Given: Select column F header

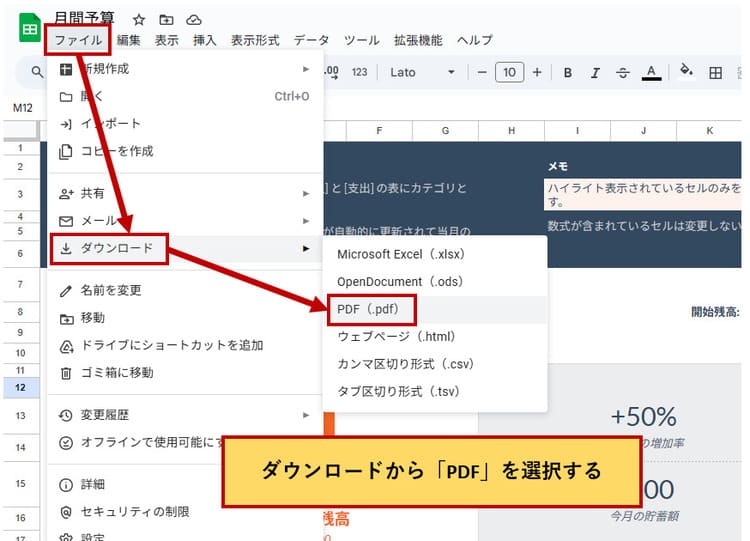Looking at the screenshot, I should [379, 131].
